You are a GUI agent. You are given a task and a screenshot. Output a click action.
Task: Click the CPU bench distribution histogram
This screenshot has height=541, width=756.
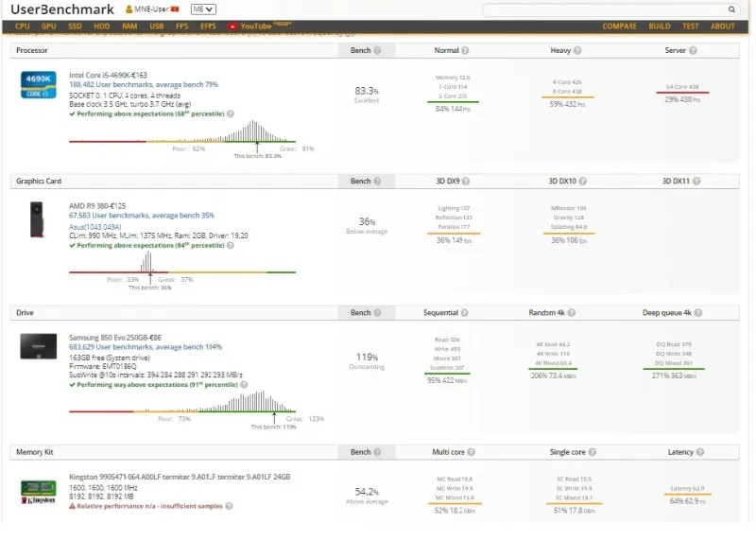182,131
